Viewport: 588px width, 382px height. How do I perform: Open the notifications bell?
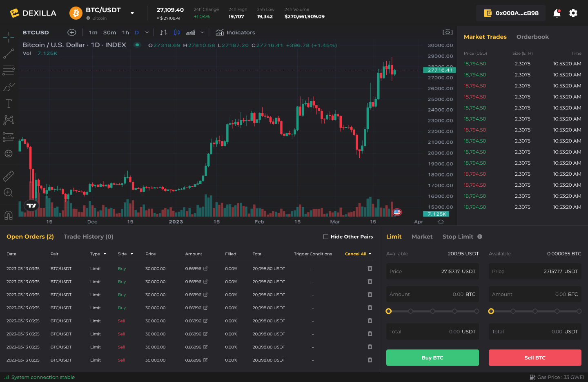click(x=557, y=13)
